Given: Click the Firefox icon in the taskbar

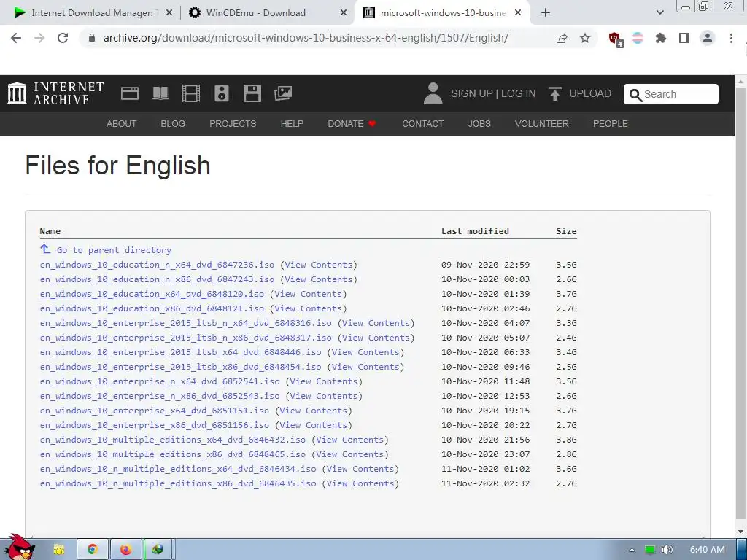Looking at the screenshot, I should [x=125, y=550].
